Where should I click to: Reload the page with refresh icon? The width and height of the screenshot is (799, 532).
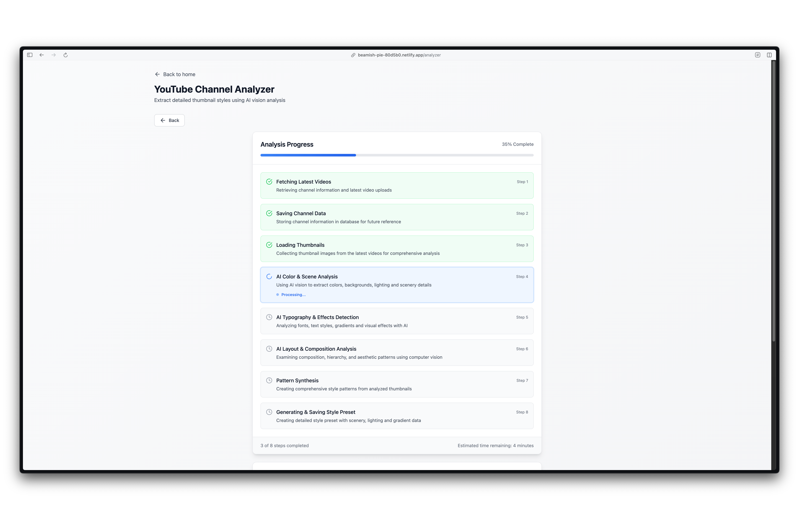(x=66, y=55)
